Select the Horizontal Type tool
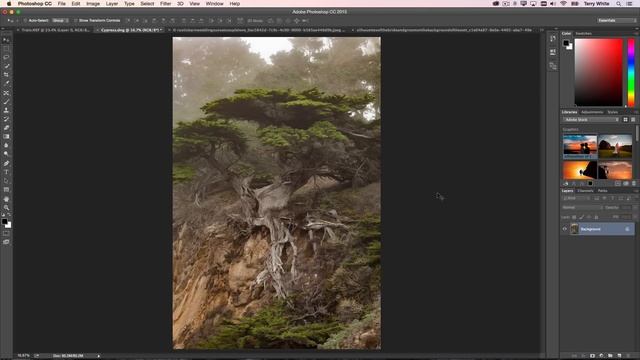 click(x=6, y=172)
